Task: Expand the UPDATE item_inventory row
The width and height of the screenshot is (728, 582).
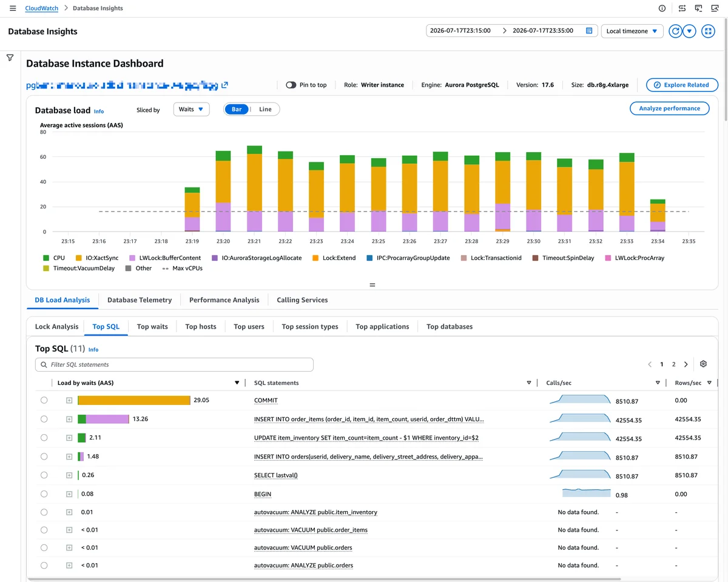Action: pos(69,438)
